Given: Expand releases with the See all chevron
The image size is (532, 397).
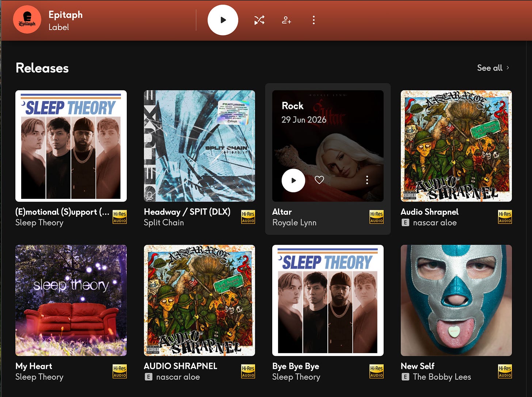Looking at the screenshot, I should click(x=508, y=68).
